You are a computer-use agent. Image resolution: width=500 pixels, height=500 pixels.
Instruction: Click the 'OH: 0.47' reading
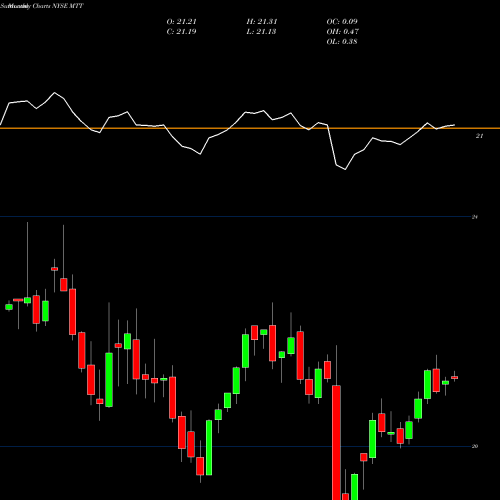(x=343, y=32)
